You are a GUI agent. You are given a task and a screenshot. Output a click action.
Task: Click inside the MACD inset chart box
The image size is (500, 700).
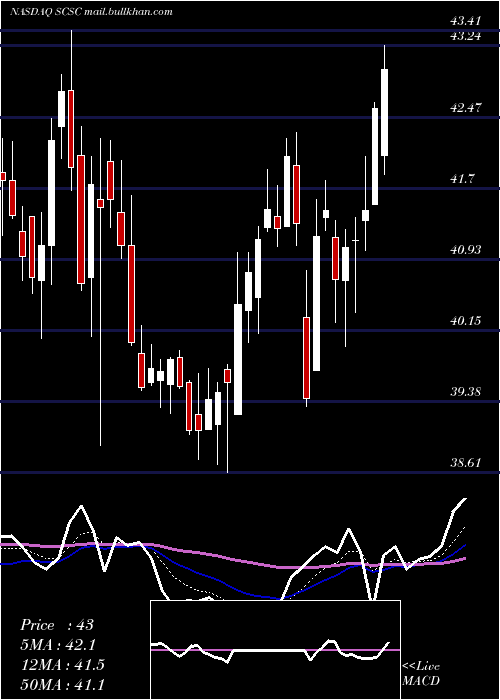275,650
